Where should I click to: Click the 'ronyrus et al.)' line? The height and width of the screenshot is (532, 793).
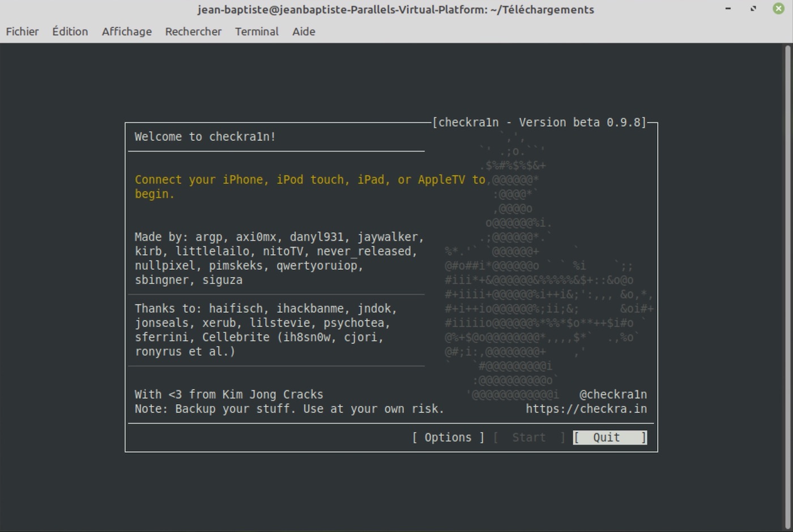(185, 351)
